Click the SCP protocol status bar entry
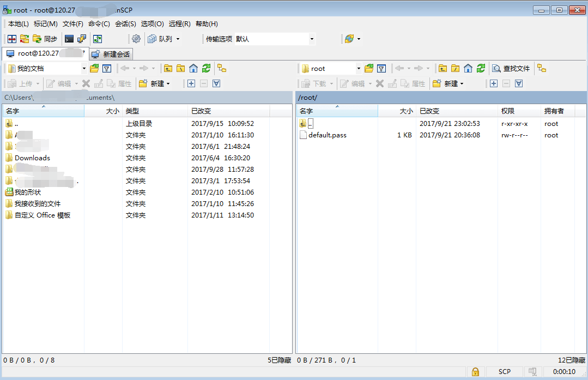 [505, 372]
